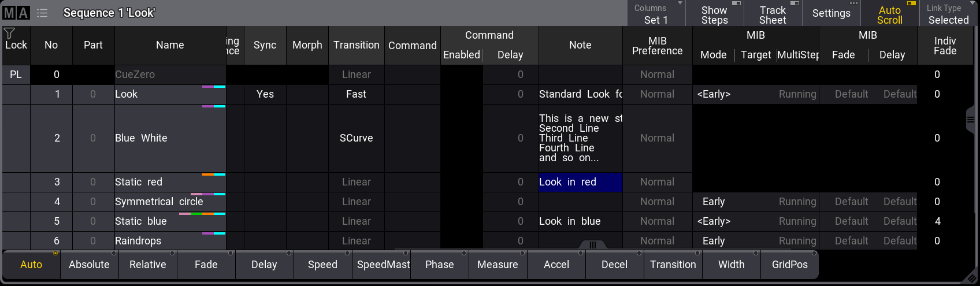Click the SCurve transition cell of Blue White
The image size is (980, 286).
(x=356, y=138)
